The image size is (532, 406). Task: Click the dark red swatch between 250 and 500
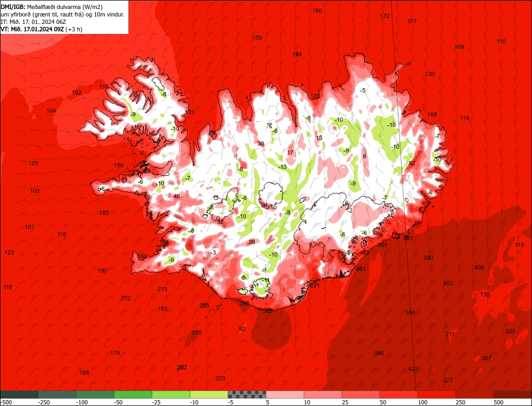tap(475, 394)
